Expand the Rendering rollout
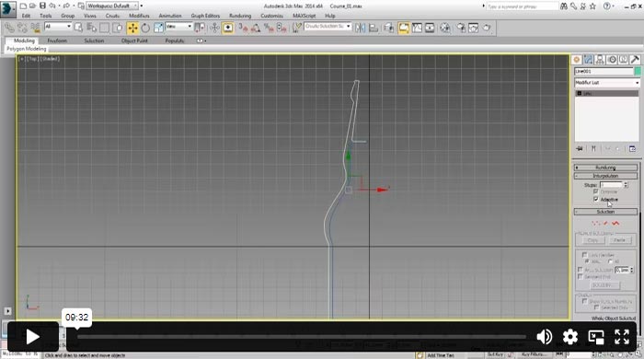This screenshot has height=359, width=644. (605, 168)
